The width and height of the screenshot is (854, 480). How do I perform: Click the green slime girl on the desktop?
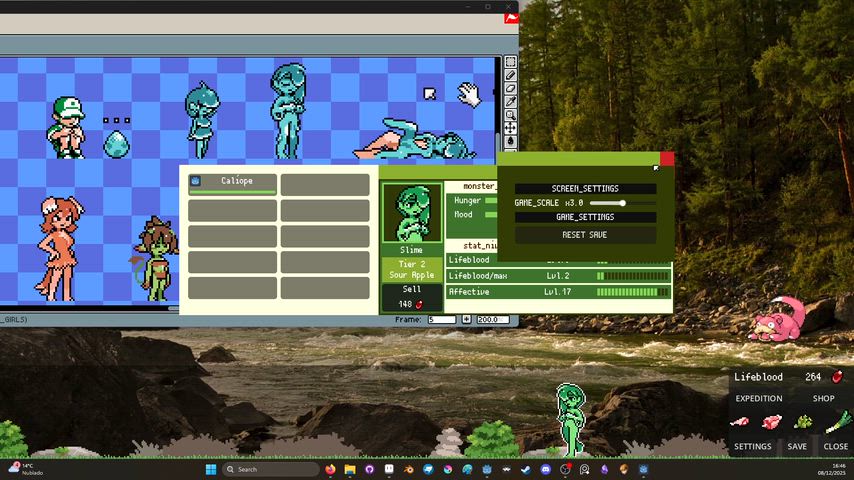pos(570,420)
